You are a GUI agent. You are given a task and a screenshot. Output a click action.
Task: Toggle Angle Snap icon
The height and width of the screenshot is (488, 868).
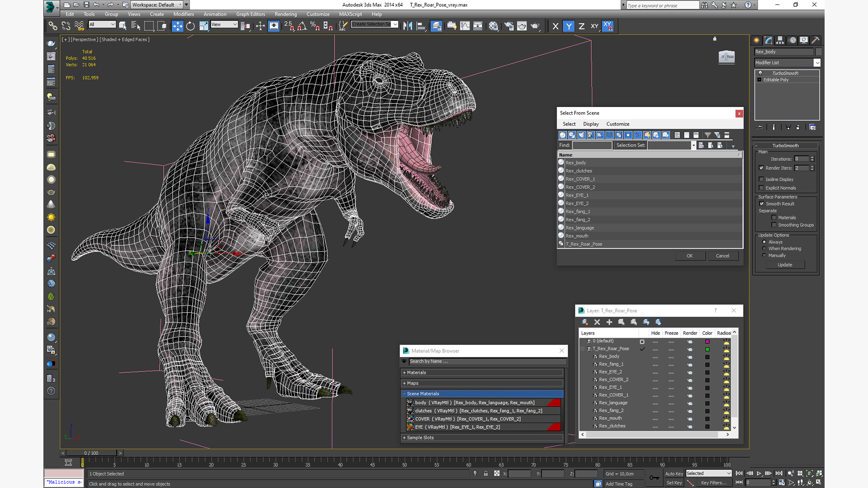[302, 26]
